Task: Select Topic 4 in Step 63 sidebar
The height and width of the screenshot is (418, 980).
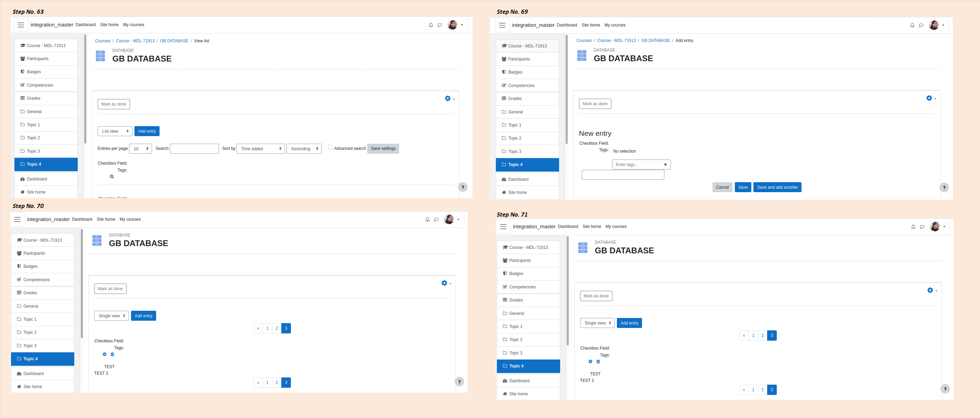Action: point(46,164)
